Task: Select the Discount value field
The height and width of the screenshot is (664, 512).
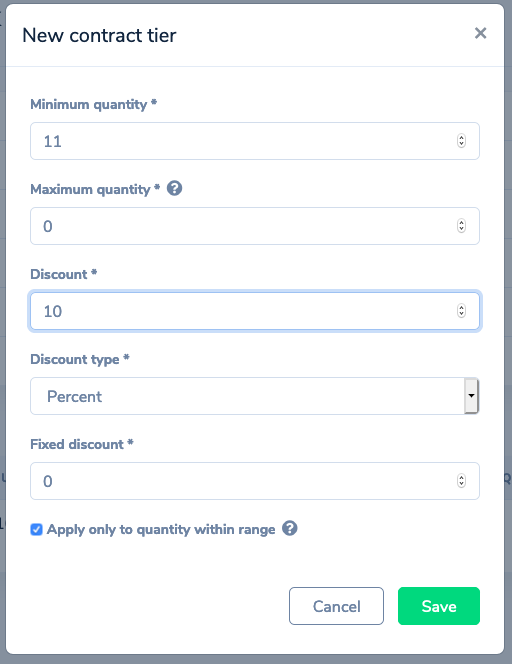Action: pyautogui.click(x=255, y=311)
